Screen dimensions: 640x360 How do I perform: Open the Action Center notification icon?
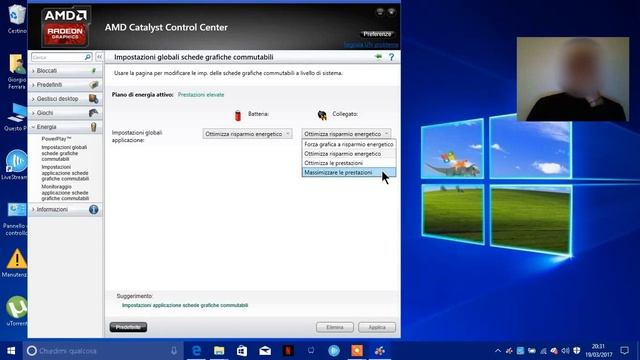[624, 351]
